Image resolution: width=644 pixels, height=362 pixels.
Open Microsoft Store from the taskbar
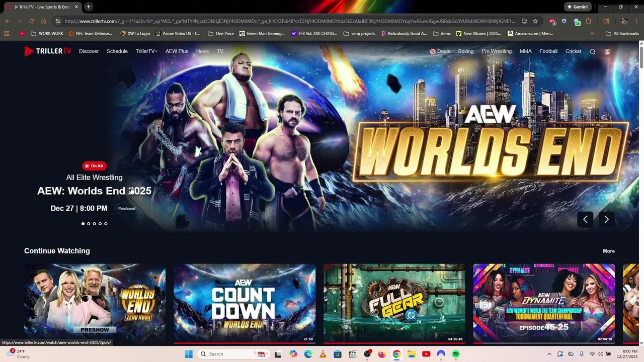point(338,354)
